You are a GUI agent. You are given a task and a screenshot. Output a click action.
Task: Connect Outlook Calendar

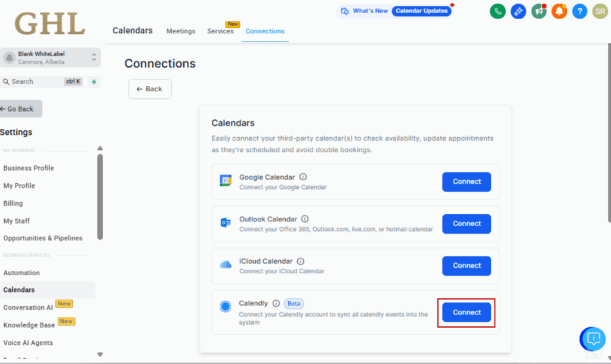click(467, 224)
